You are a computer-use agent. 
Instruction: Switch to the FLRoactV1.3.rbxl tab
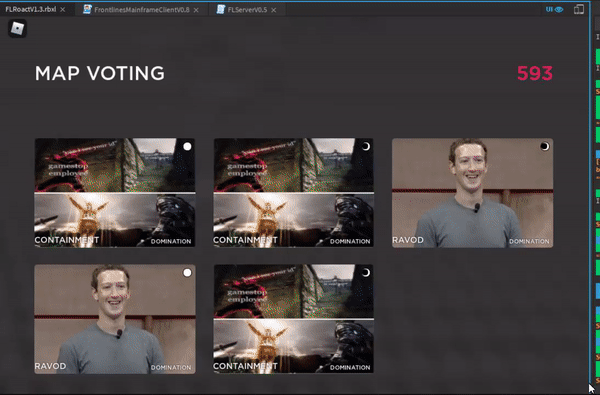click(31, 9)
